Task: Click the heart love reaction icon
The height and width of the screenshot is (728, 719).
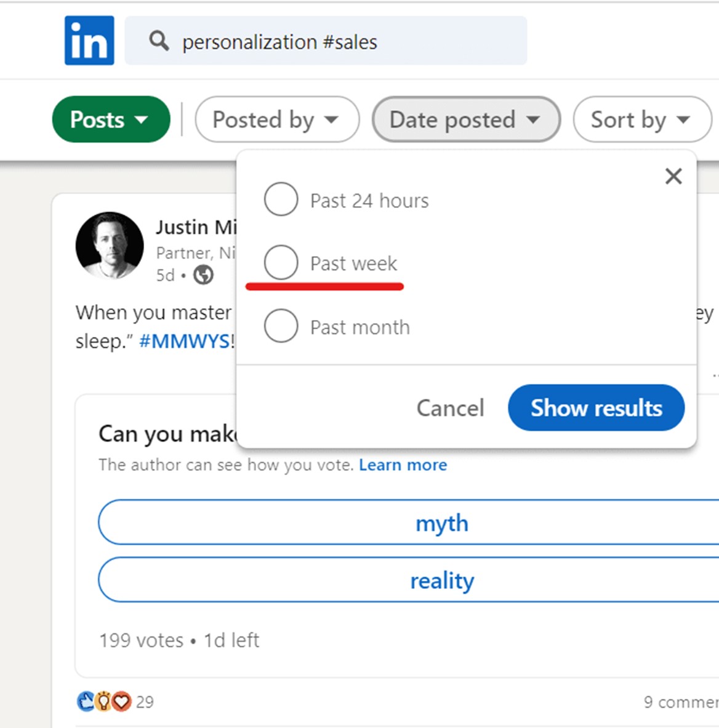Action: pyautogui.click(x=122, y=701)
